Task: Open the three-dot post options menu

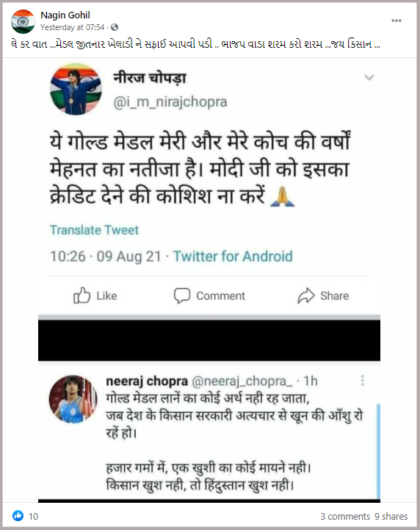Action: (397, 21)
